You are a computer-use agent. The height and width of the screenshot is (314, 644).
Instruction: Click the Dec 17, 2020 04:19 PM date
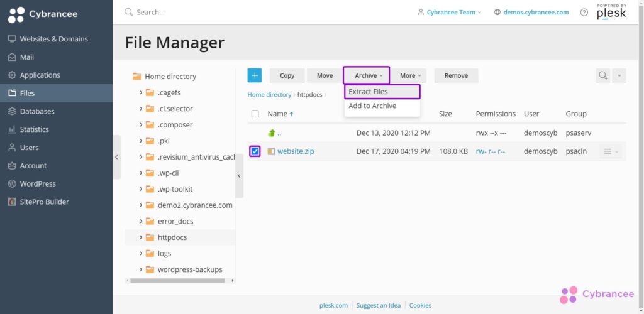pos(394,151)
